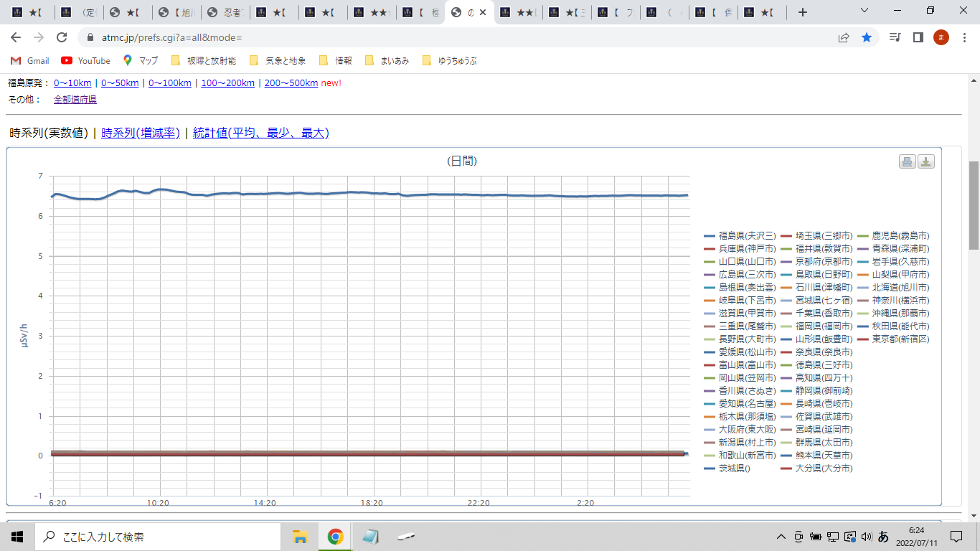Open the 200～500km range link

click(x=291, y=83)
